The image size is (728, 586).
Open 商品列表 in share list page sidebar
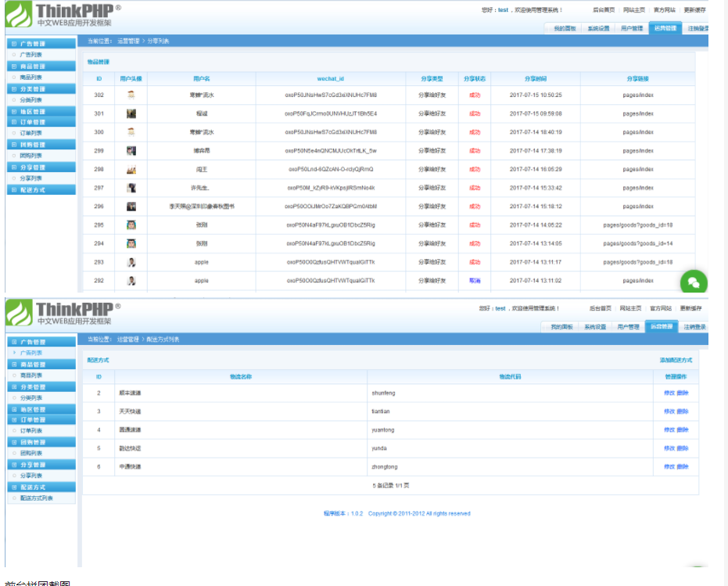(x=30, y=77)
